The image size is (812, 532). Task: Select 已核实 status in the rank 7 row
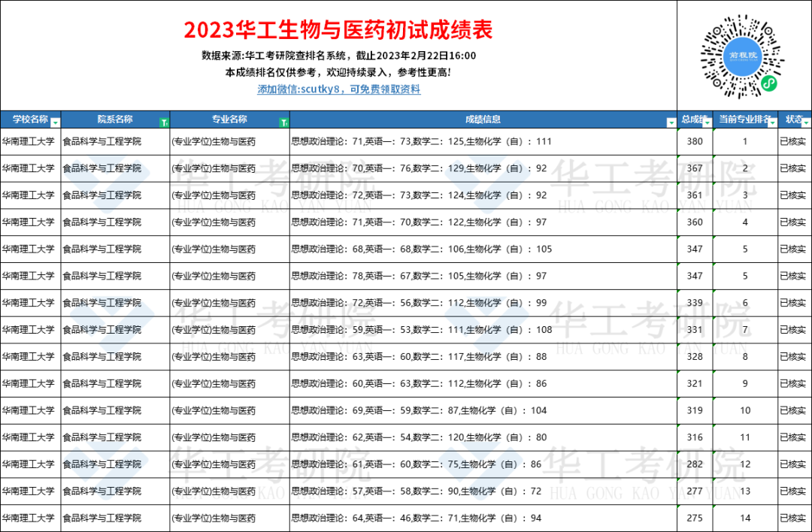(x=795, y=330)
